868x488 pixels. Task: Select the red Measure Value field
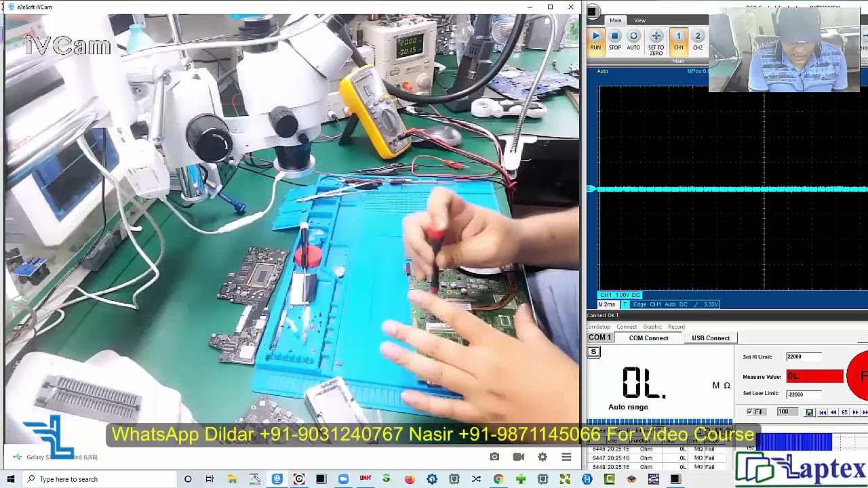coord(814,376)
